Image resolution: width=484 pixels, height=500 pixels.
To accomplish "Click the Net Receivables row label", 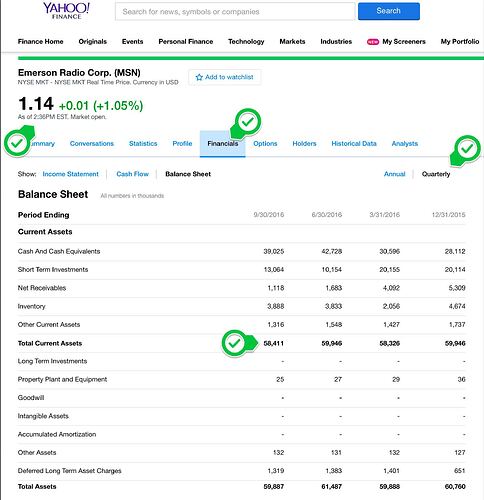I will pos(42,288).
